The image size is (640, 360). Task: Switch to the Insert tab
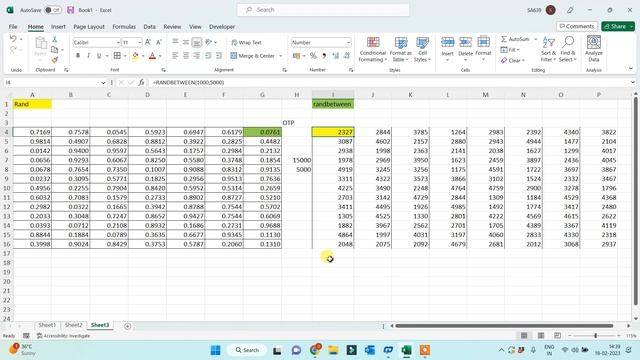coord(58,27)
